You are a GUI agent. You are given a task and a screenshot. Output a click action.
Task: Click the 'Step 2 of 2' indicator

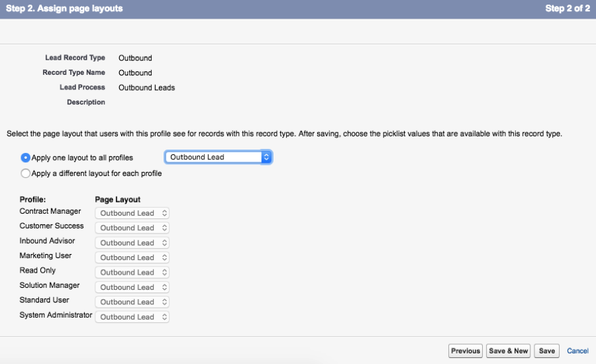[x=567, y=9]
